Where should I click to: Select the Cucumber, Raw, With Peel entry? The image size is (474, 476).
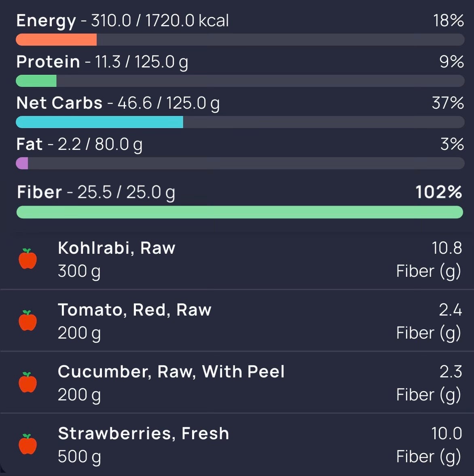[x=237, y=383]
